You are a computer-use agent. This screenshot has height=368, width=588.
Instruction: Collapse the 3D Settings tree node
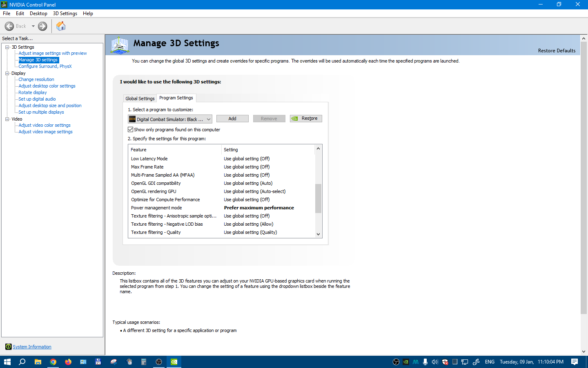(x=7, y=47)
